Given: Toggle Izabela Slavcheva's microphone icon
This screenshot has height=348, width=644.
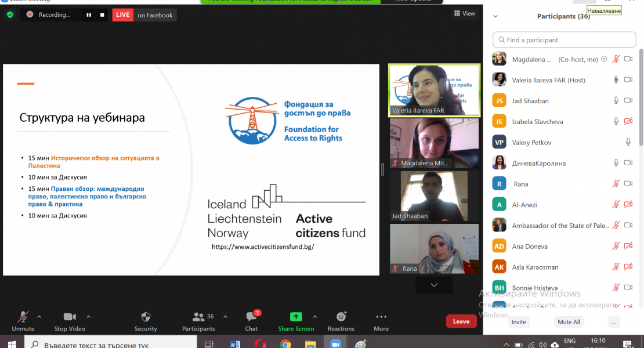Looking at the screenshot, I should pos(616,121).
